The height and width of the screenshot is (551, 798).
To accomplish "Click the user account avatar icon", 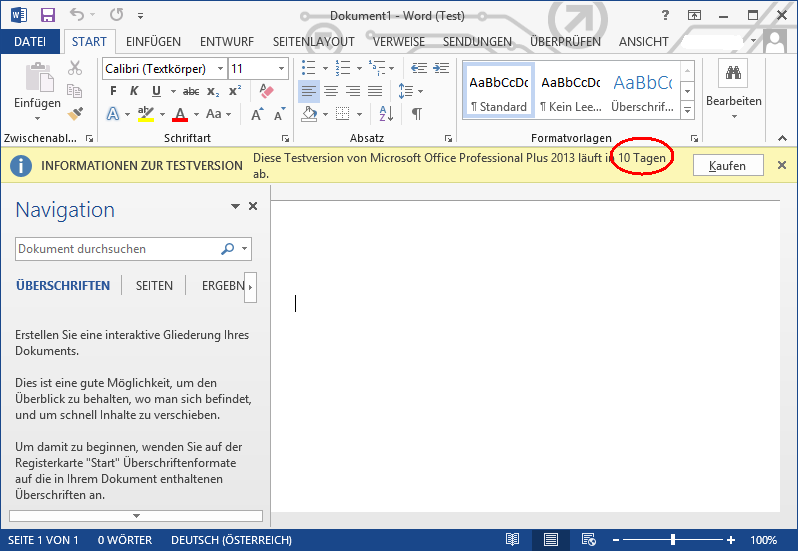I will pos(775,41).
